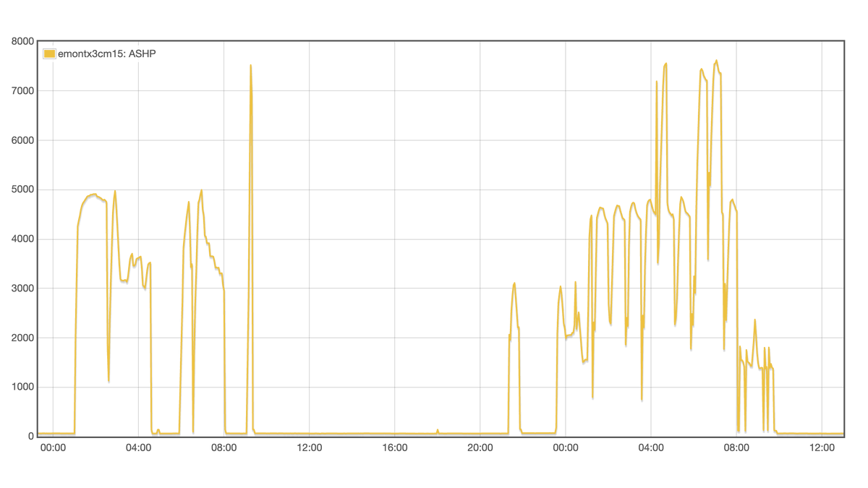The image size is (868, 488).
Task: Select the 4000 value on the y-axis
Action: [x=22, y=239]
